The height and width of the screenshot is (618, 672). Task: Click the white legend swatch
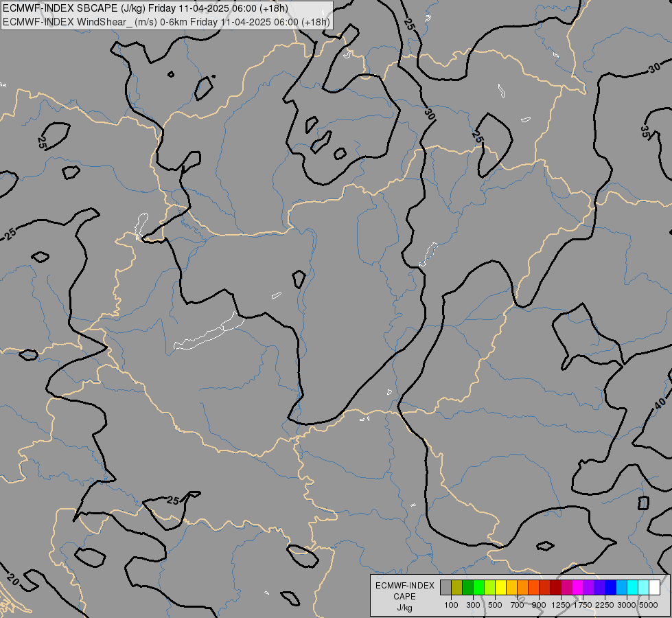tap(654, 587)
